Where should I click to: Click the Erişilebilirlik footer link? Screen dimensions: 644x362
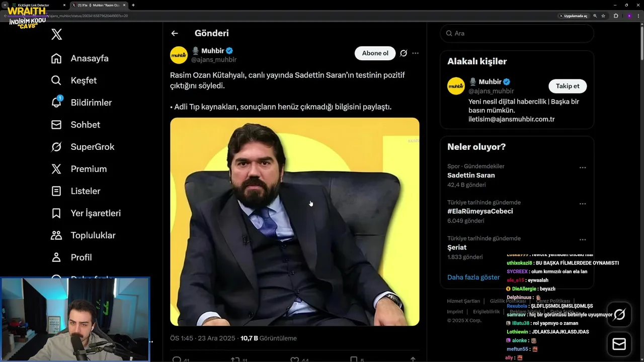(487, 312)
